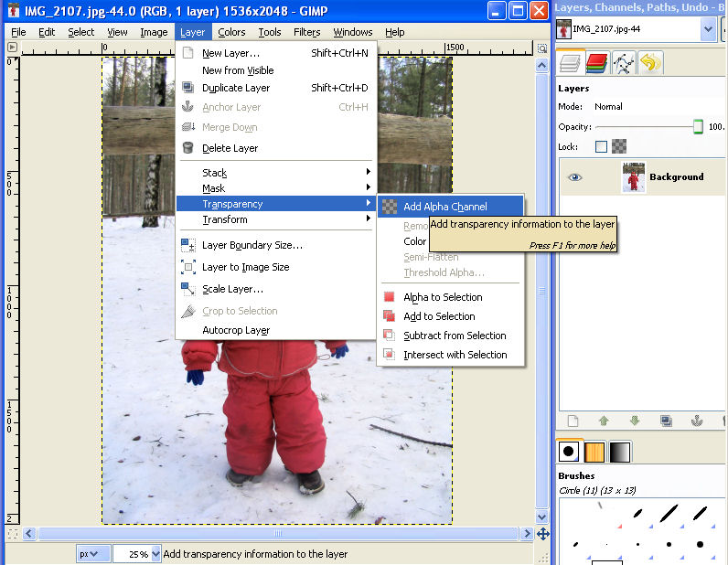Image resolution: width=728 pixels, height=565 pixels.
Task: Select the large diagonal brush in Brushes
Action: tap(669, 514)
